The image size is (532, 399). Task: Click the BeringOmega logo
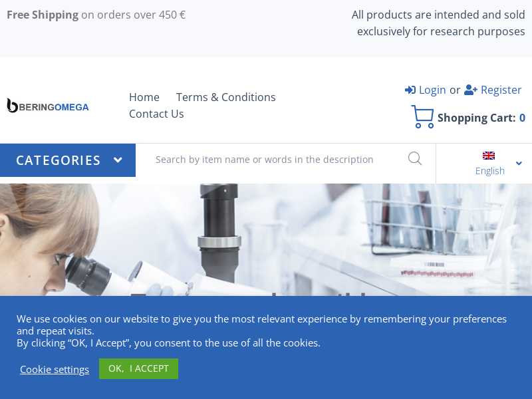coord(48,106)
